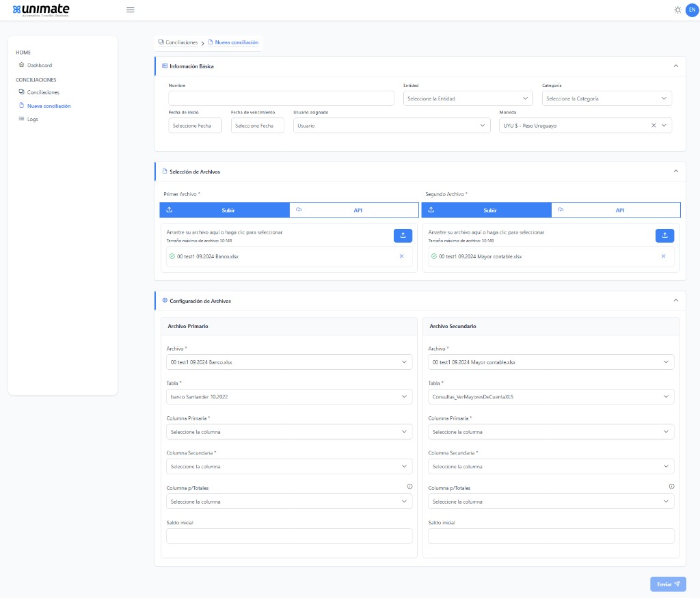Open Logs in the sidebar

click(28, 119)
